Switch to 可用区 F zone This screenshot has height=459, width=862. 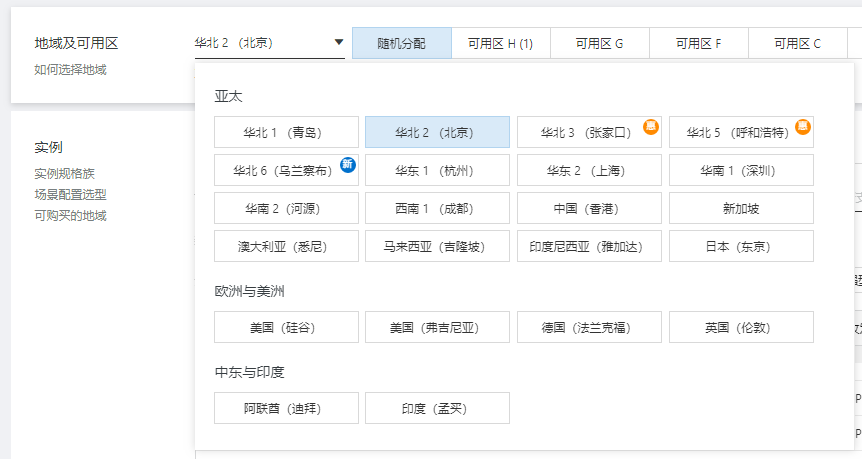click(698, 43)
